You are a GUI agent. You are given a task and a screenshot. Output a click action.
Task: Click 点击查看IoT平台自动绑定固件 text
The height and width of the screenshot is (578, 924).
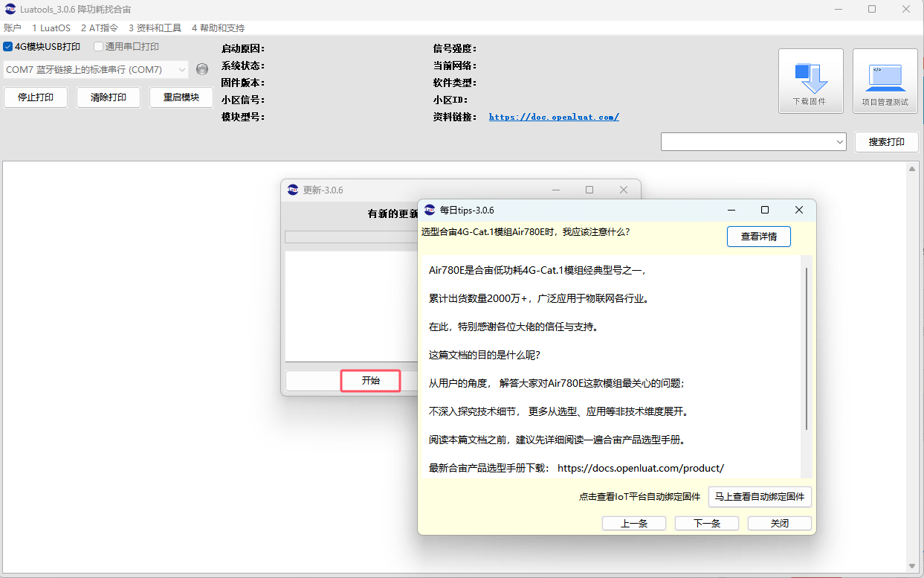coord(640,497)
